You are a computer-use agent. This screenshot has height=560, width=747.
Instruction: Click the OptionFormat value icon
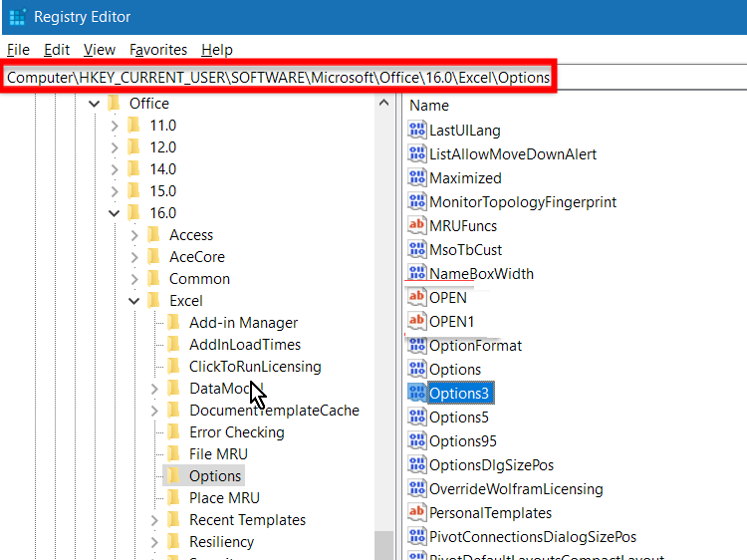(x=417, y=345)
